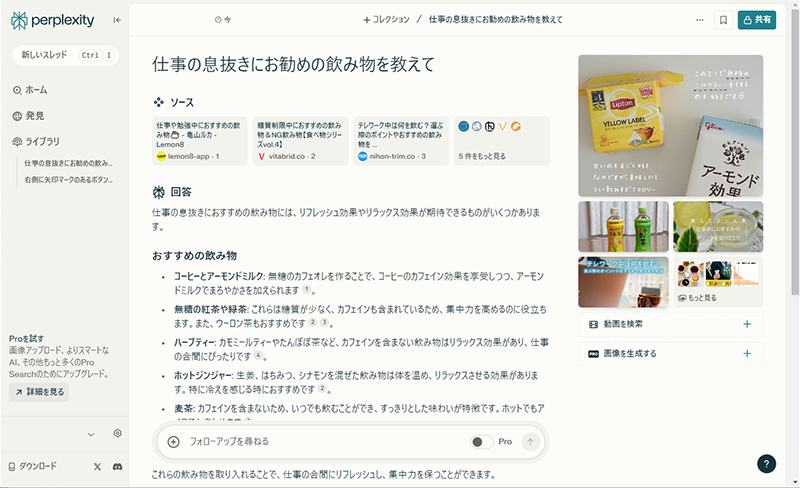Open thread 仕事の息抜きにお勧めの飲み... in library

coord(68,163)
